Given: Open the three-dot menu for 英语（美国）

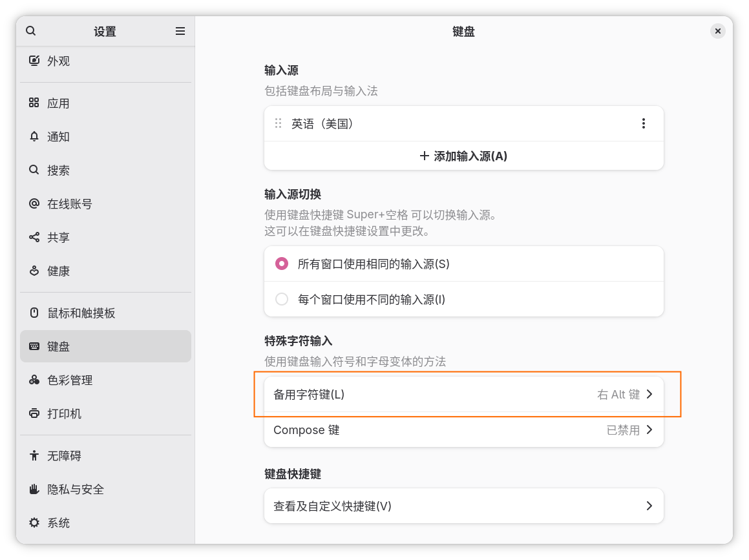Looking at the screenshot, I should tap(643, 123).
